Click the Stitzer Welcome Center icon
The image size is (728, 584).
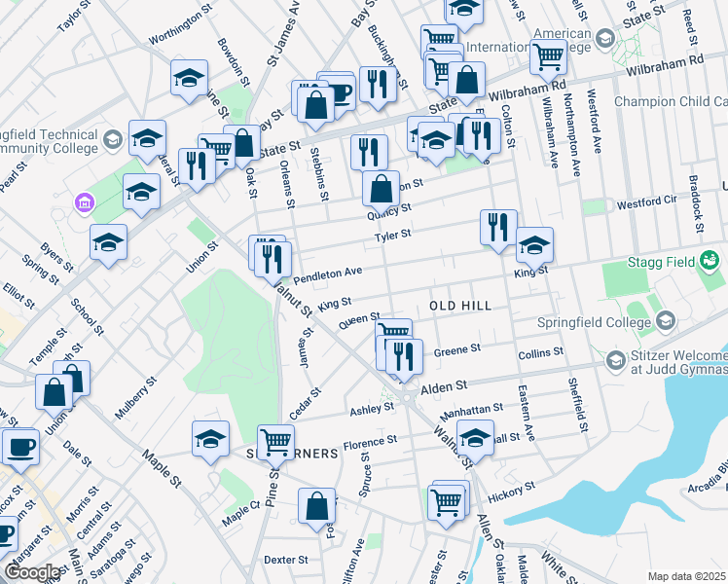pyautogui.click(x=616, y=362)
